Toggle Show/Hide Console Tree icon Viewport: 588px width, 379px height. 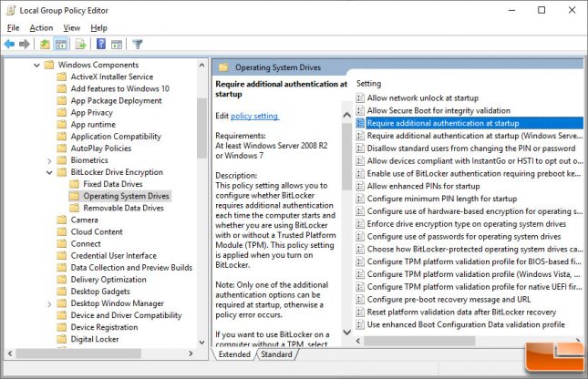point(61,45)
